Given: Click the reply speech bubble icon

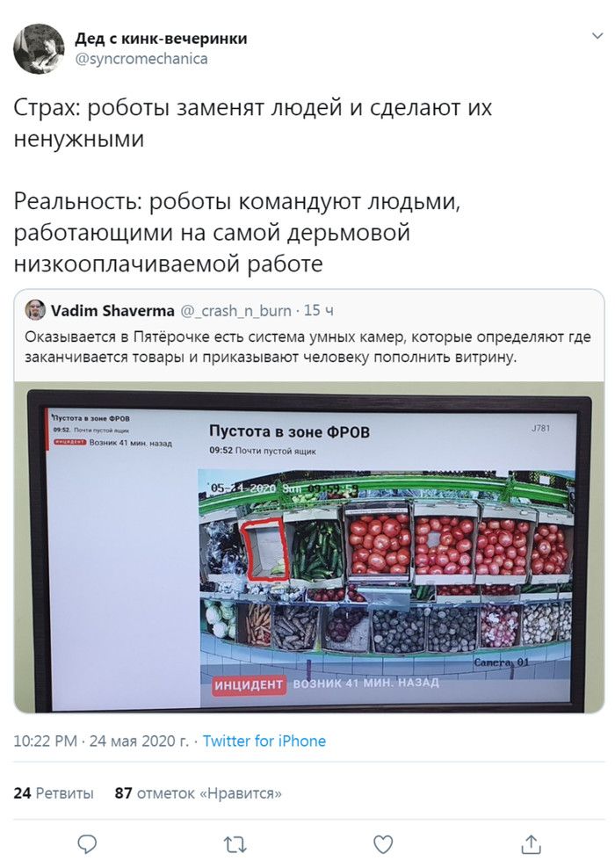Looking at the screenshot, I should click(x=87, y=844).
